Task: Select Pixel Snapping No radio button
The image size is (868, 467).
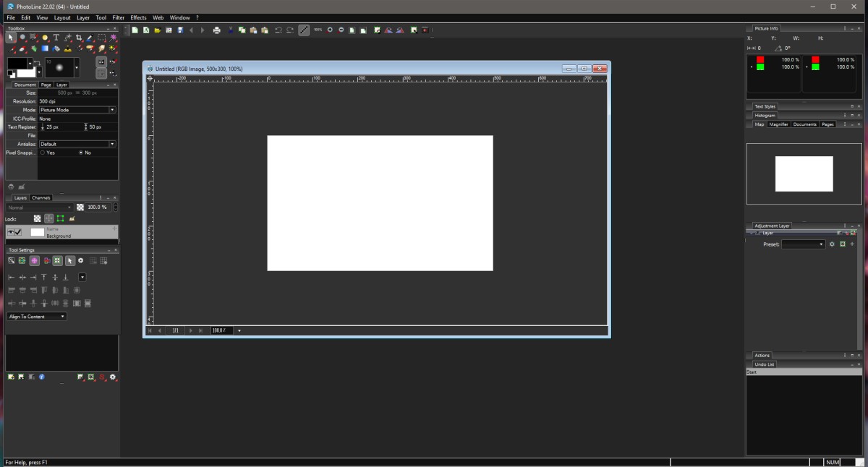Action: tap(81, 153)
